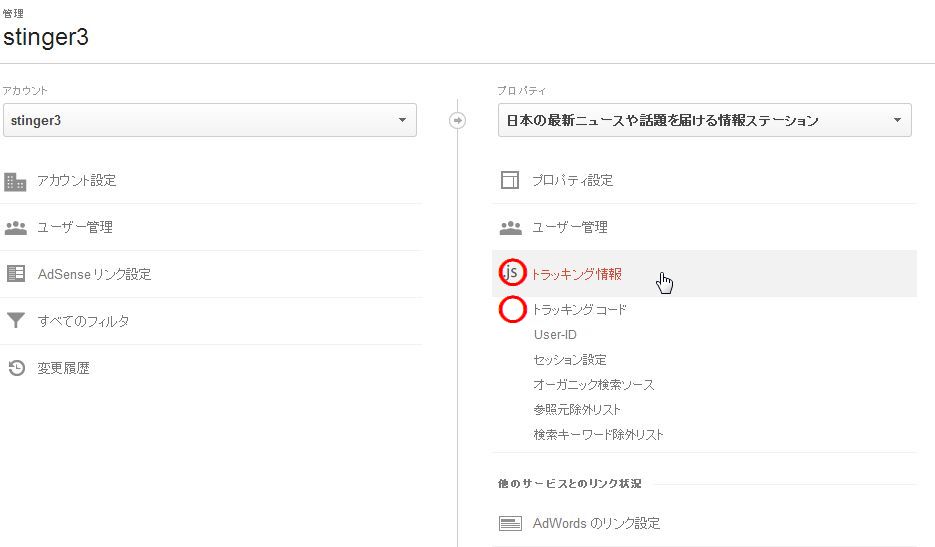Click the js トラッキング情報 icon

coord(511,273)
